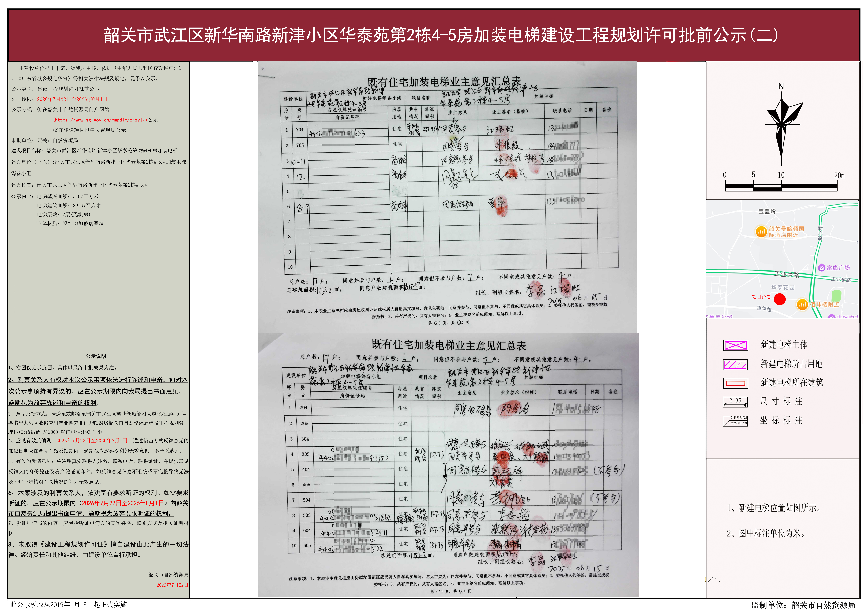
Task: Click the coordinate annotation legend symbol
Action: point(735,421)
